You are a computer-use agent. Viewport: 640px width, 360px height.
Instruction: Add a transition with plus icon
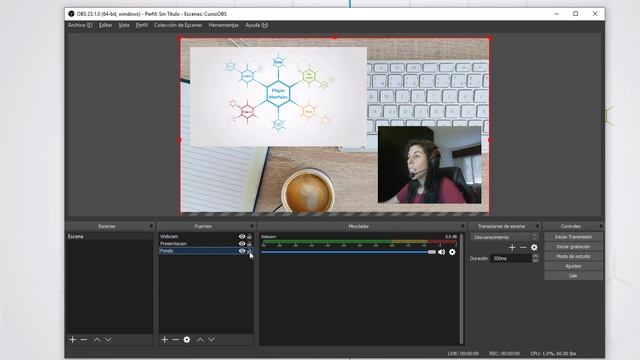[x=512, y=247]
